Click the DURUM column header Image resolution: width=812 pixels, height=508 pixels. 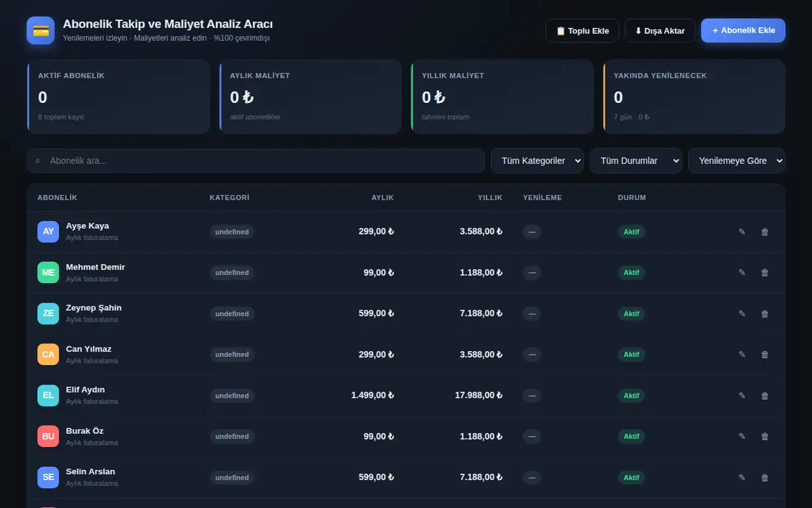point(632,198)
